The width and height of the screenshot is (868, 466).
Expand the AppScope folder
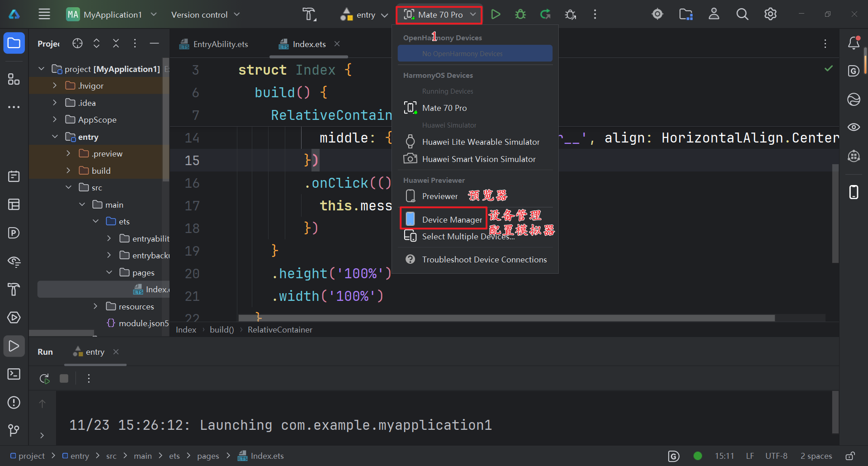pos(55,119)
